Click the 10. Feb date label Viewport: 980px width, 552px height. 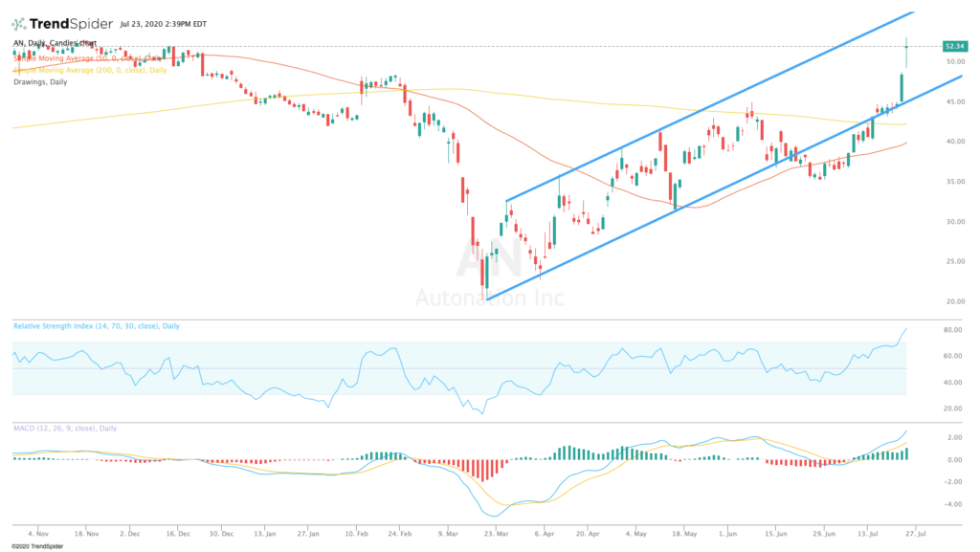[x=356, y=534]
